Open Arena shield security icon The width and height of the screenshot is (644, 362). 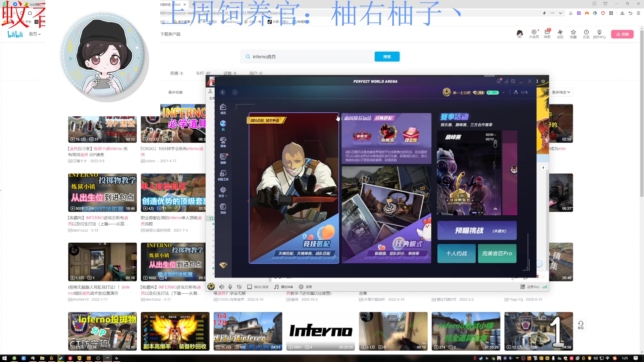pos(513,81)
